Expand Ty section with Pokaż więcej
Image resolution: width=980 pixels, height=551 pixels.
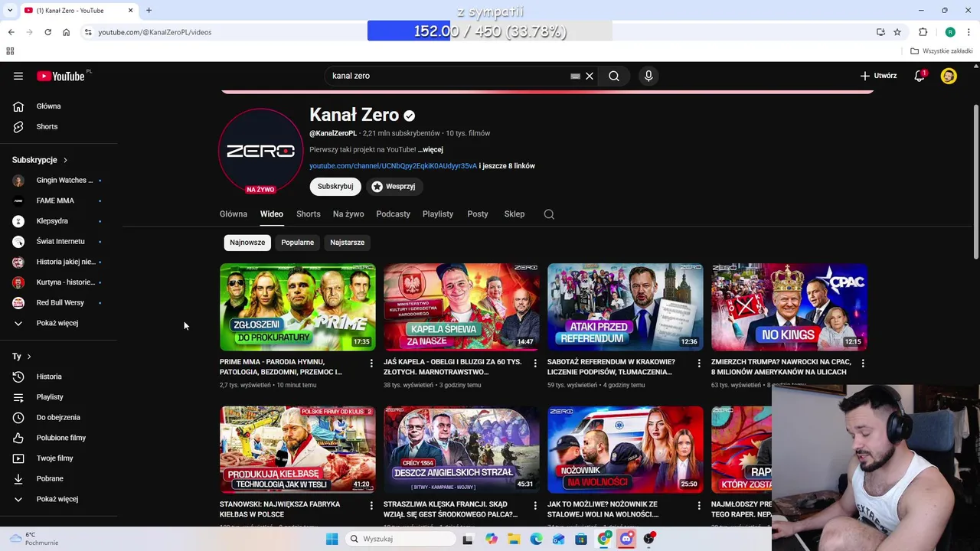(x=58, y=499)
